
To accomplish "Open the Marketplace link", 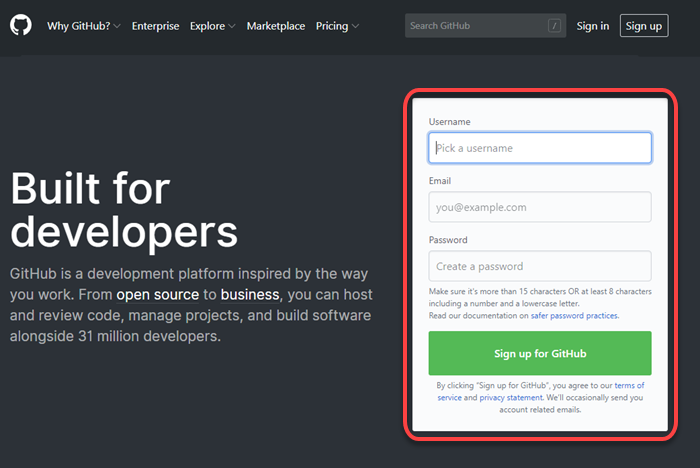I will [276, 26].
